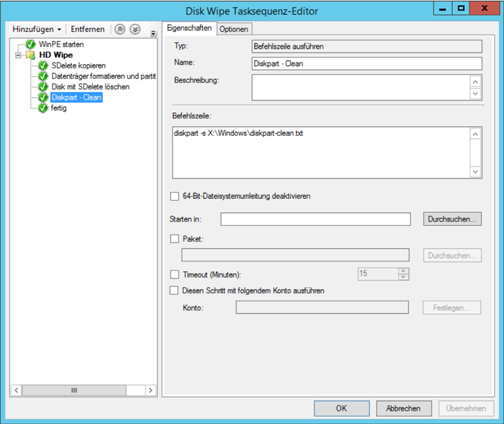Click status icon of Disk mit SDelete löschen
The image size is (504, 424).
[x=44, y=87]
